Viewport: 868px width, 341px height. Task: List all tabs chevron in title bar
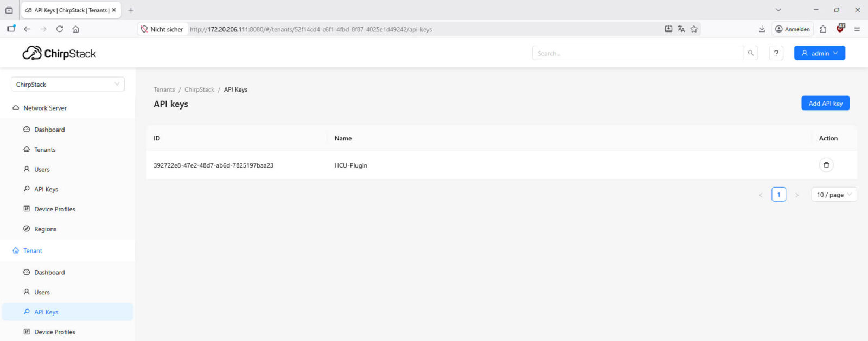click(778, 10)
